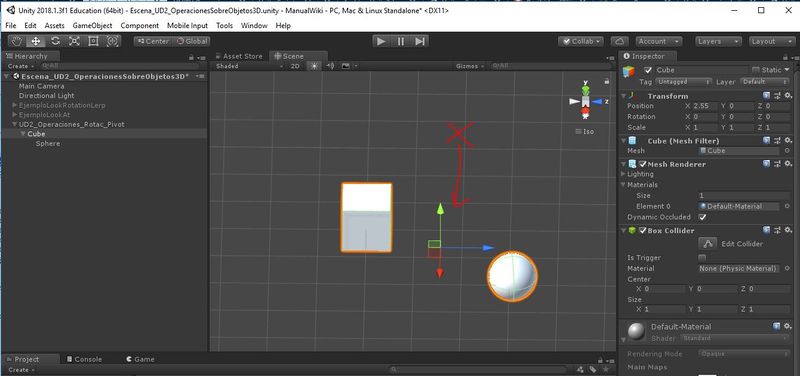Click the scene gizmo Y axis cone

pos(585,90)
